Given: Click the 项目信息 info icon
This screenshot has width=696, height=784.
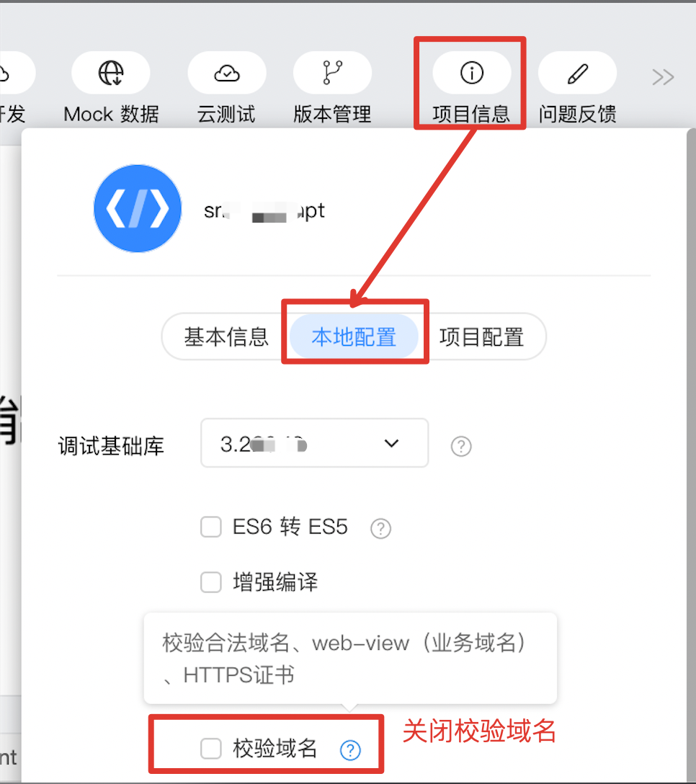Looking at the screenshot, I should (471, 73).
